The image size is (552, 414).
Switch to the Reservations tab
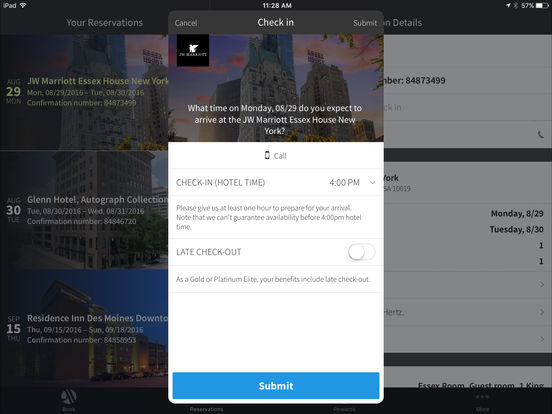(x=206, y=409)
